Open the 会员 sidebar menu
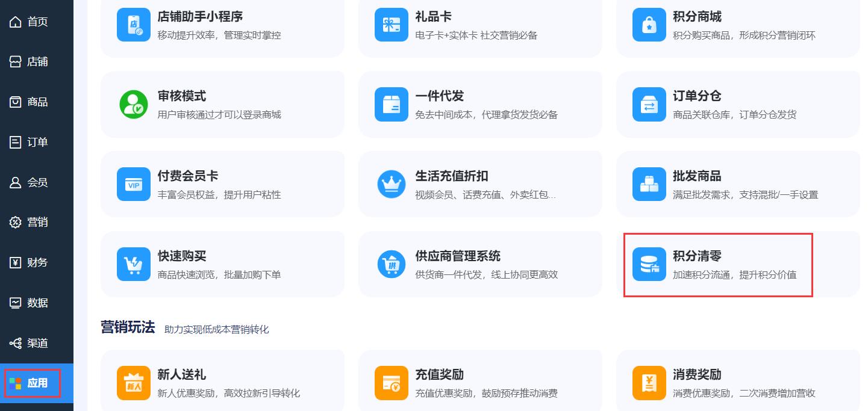The height and width of the screenshot is (411, 868). (37, 182)
